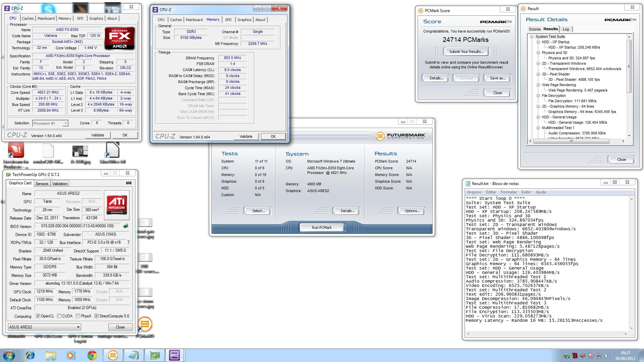
Task: Click Save as... in PCMark Score
Action: click(x=498, y=78)
